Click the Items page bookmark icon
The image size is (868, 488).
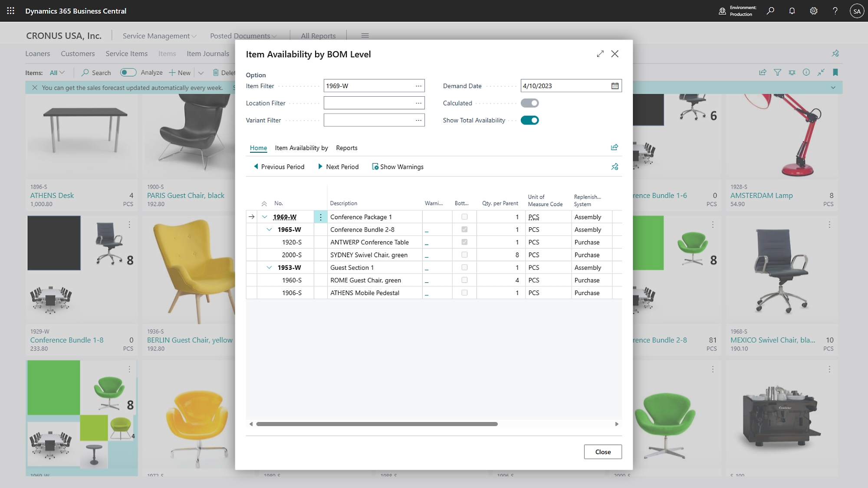[835, 72]
